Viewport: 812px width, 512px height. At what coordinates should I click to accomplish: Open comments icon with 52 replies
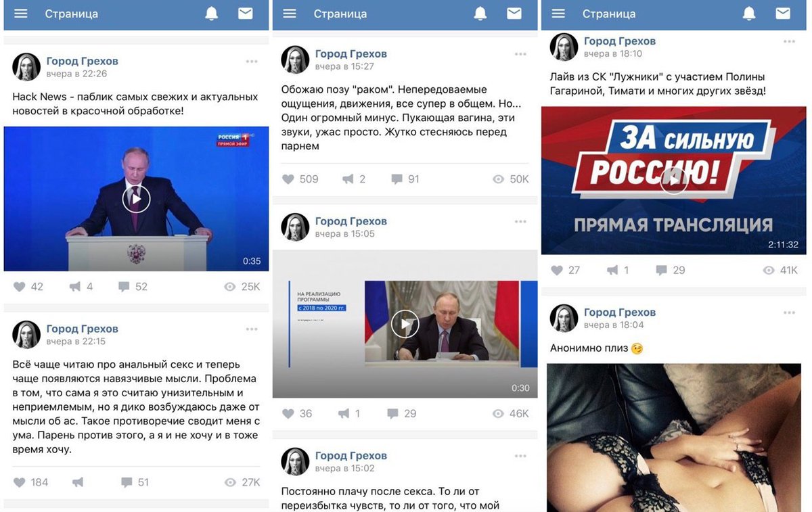coord(133,287)
